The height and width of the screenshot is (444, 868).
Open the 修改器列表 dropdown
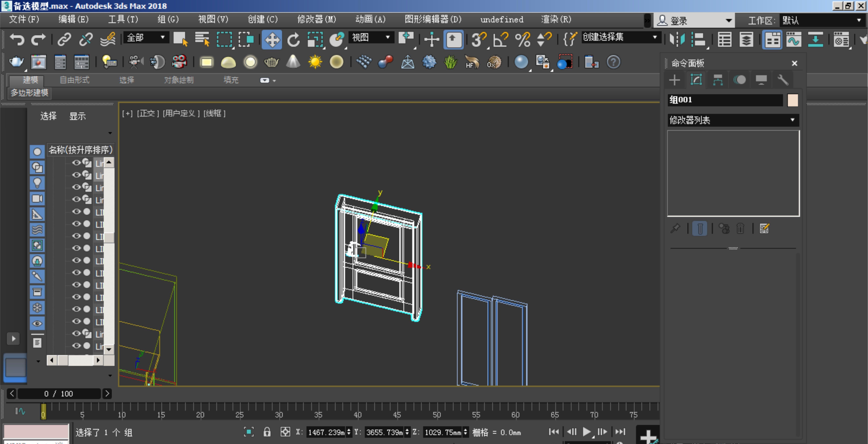click(x=733, y=120)
